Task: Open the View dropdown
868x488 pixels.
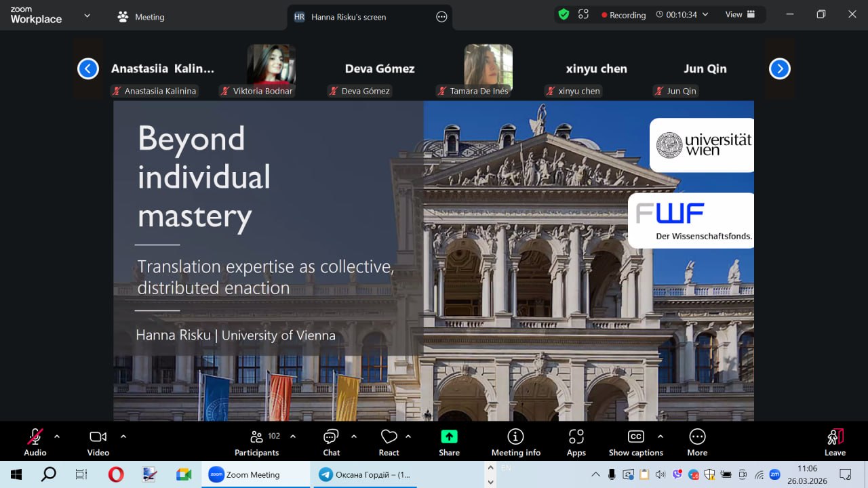Action: tap(741, 14)
